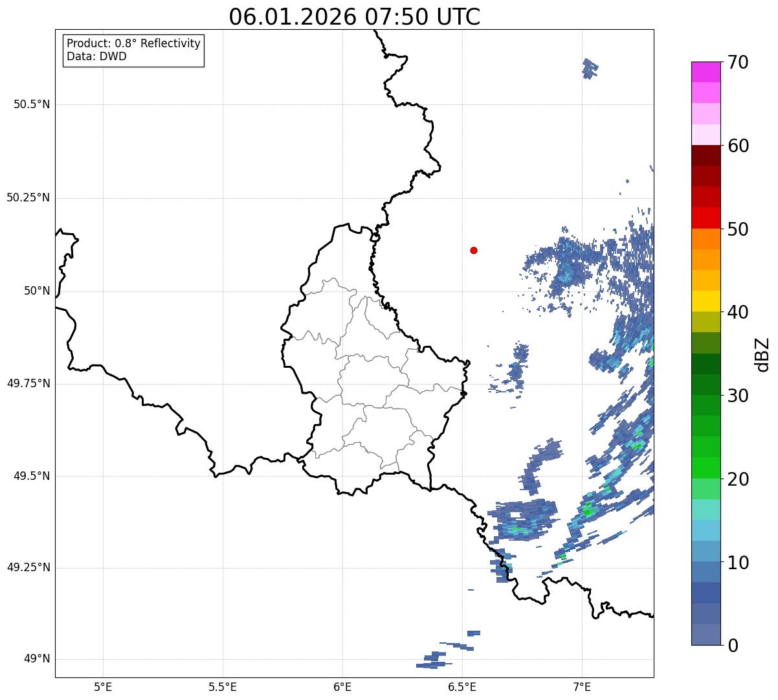This screenshot has height=700, width=778.
Task: Click the lowest grey-blue colorbar segment at 0
Action: click(706, 635)
